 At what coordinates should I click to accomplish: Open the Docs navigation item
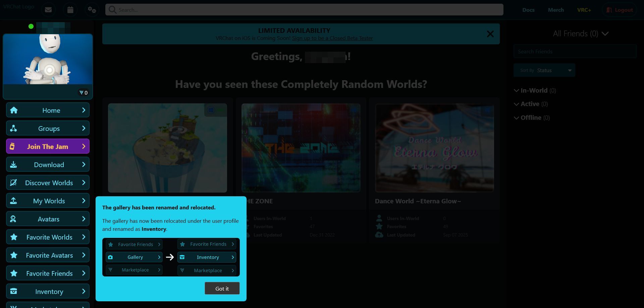tap(528, 10)
